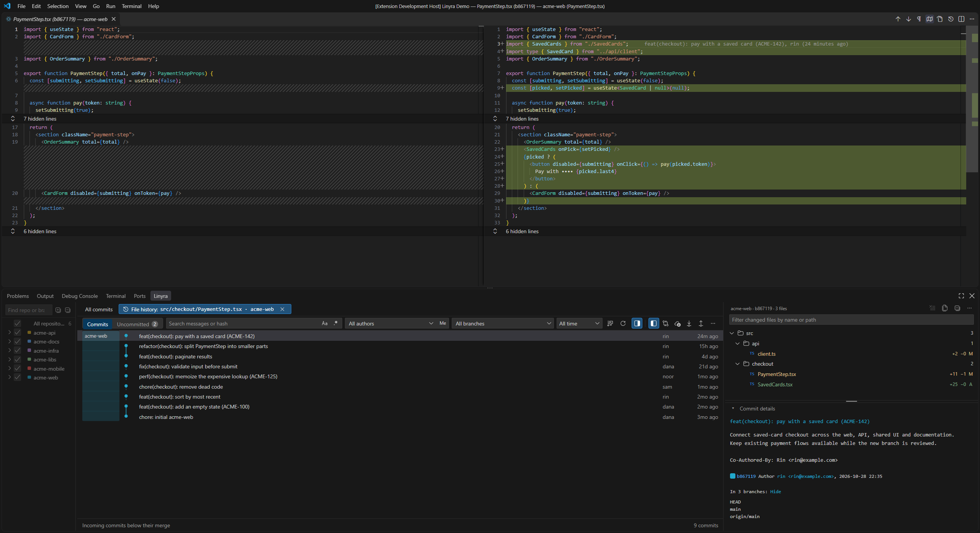Click the compare branches icon in commit toolbar
980x533 pixels.
665,324
